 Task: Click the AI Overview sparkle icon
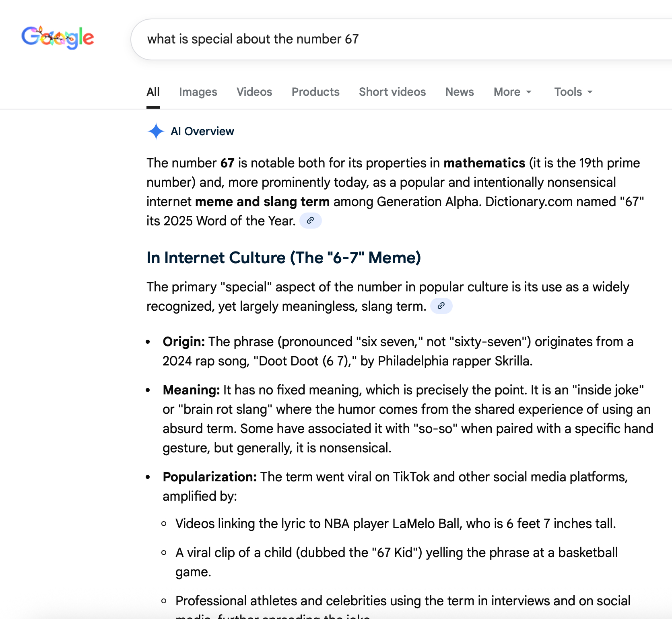pos(156,131)
